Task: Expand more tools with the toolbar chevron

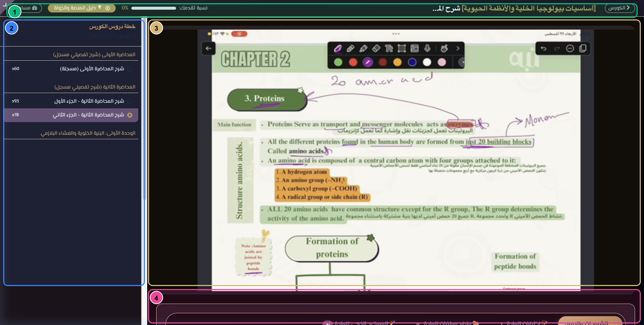Action: (457, 48)
